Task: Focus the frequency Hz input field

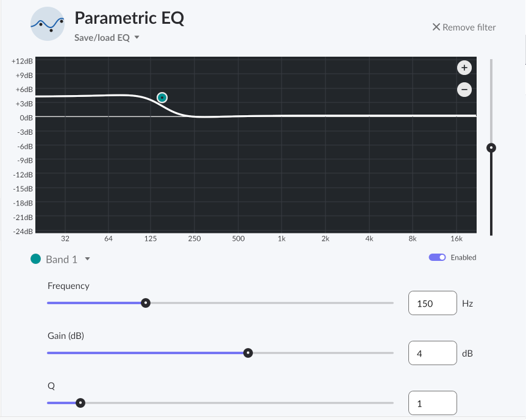Action: [x=432, y=303]
